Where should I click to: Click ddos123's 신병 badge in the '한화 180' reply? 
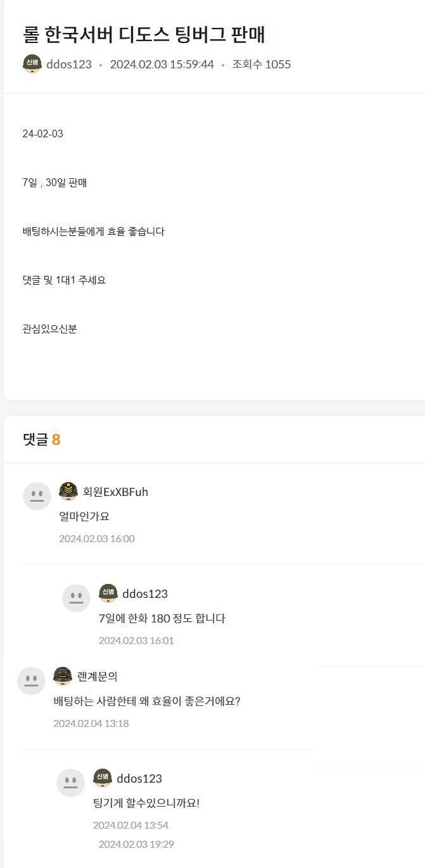pyautogui.click(x=108, y=593)
